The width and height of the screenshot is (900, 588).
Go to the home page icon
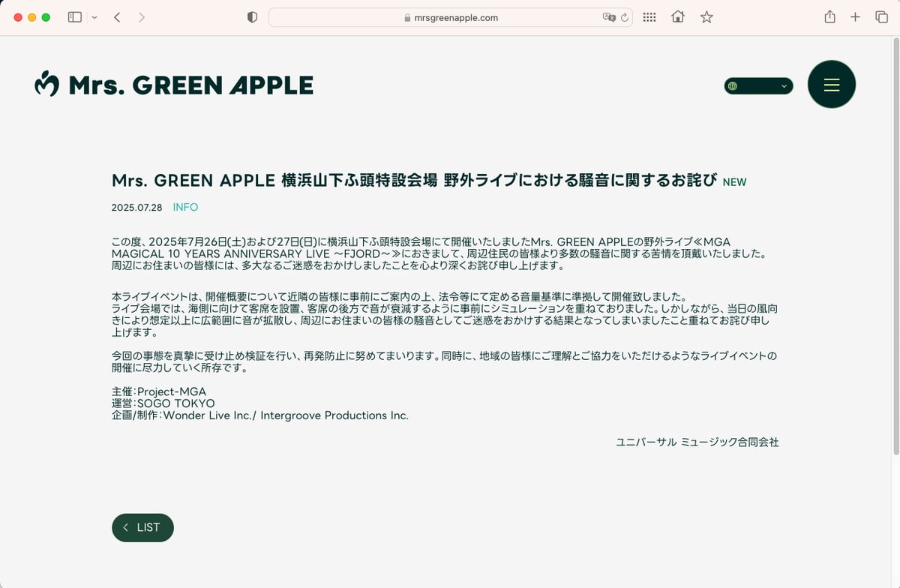[x=678, y=17]
